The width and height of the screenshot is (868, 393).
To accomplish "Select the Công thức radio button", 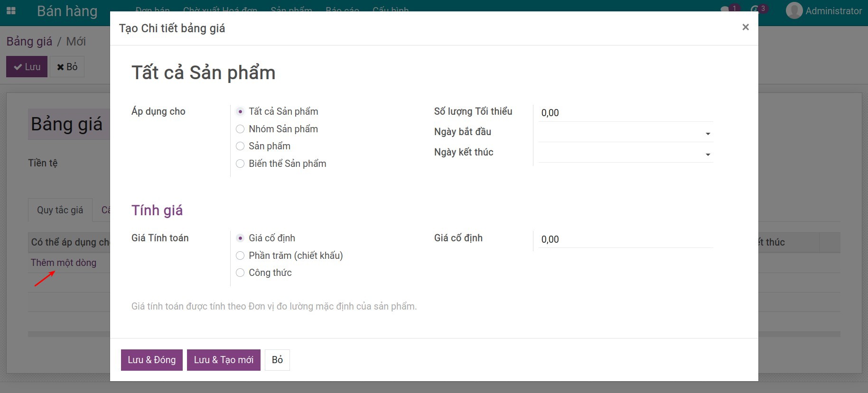I will (240, 273).
